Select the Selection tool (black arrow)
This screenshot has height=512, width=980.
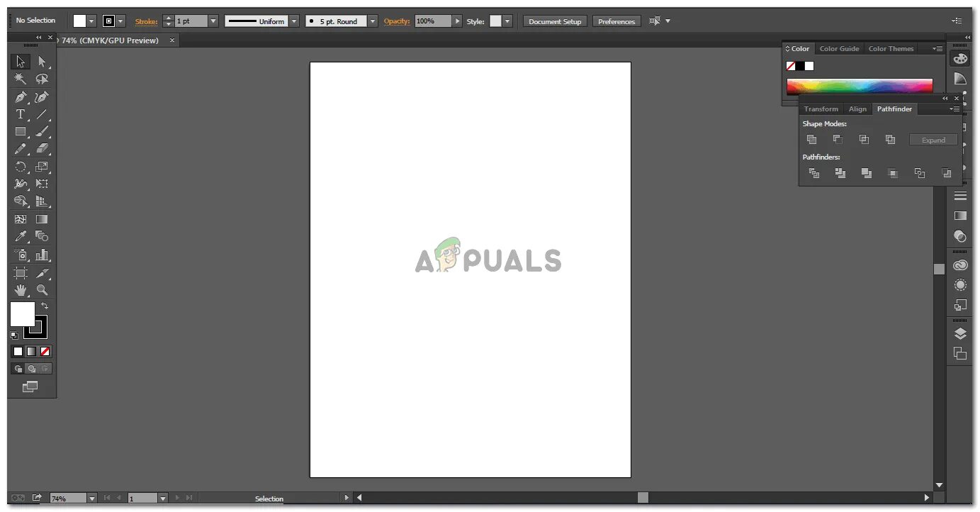[21, 62]
